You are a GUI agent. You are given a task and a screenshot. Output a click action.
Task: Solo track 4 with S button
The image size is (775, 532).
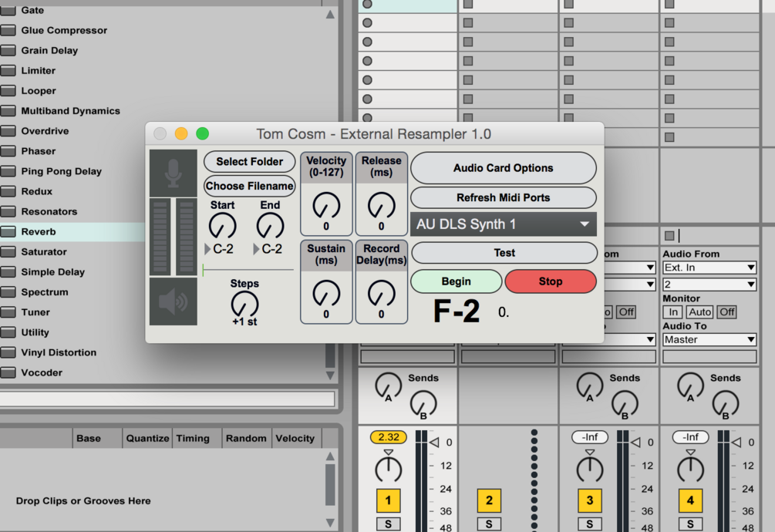(x=690, y=524)
